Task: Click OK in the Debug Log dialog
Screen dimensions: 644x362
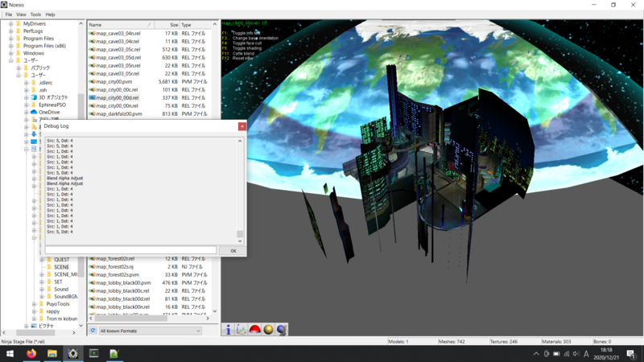Action: 233,251
